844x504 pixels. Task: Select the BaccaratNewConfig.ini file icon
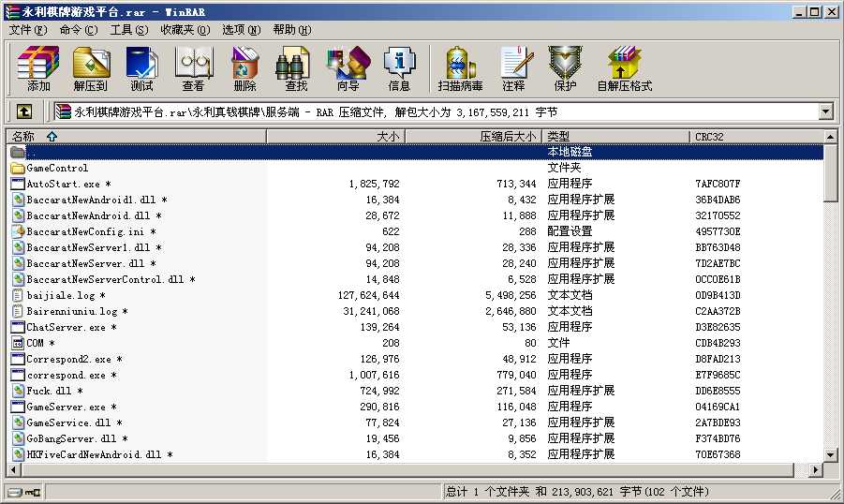coord(18,231)
